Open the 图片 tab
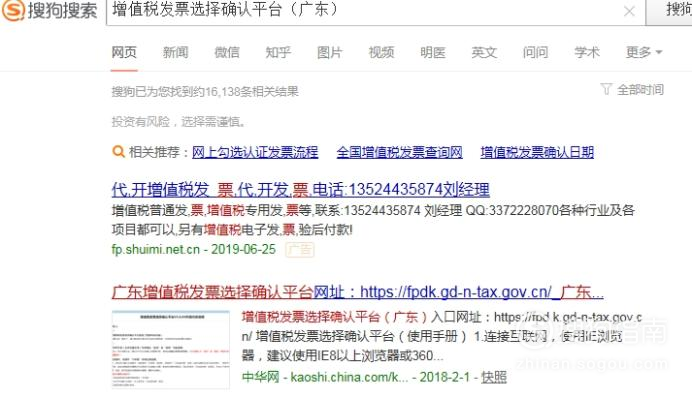 330,52
